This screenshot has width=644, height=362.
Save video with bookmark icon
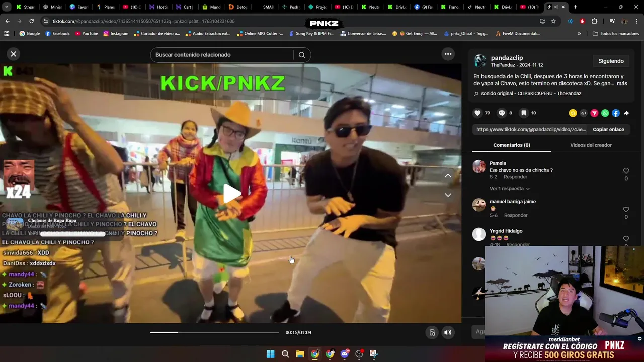pyautogui.click(x=524, y=113)
